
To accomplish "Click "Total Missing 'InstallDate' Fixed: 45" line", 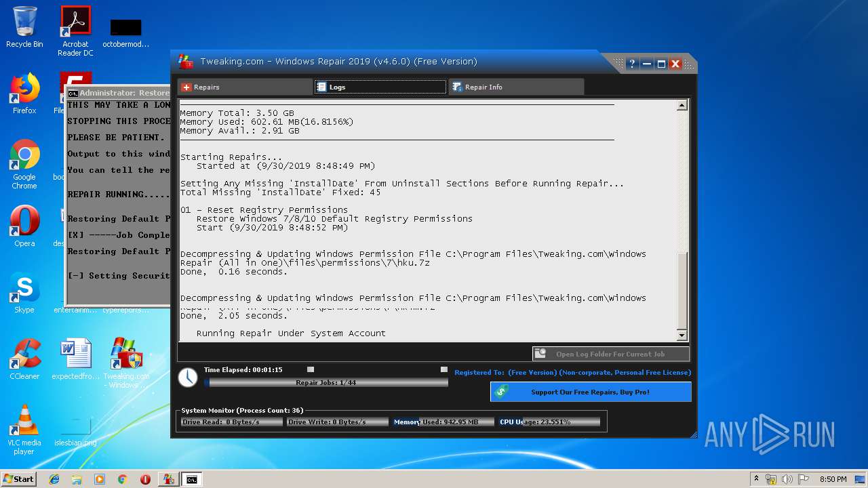I will [x=281, y=192].
